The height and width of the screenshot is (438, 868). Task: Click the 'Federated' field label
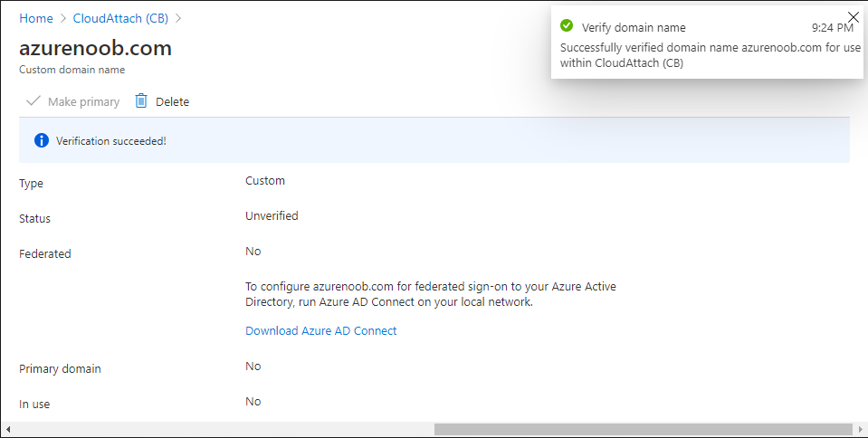tap(45, 253)
